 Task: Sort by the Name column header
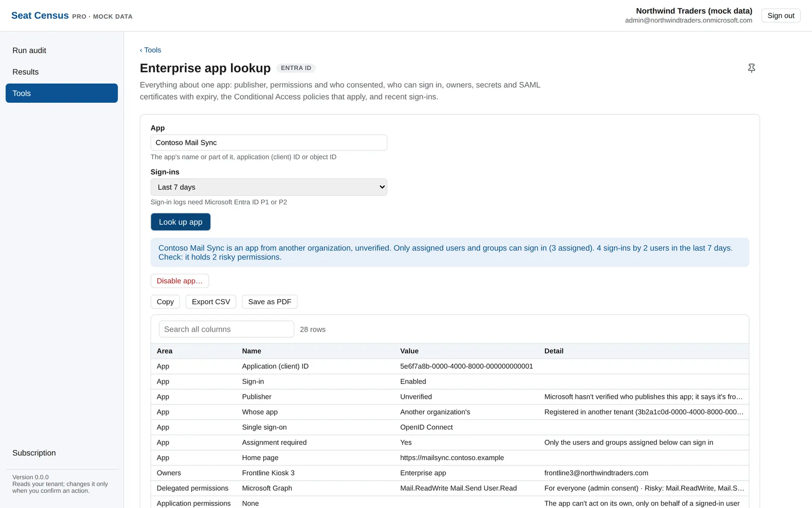pos(251,351)
